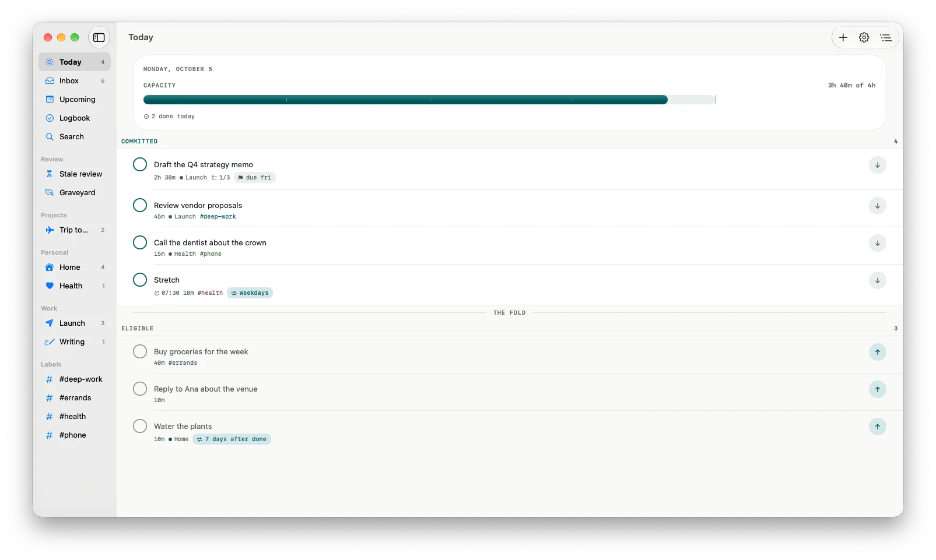The height and width of the screenshot is (560, 936).
Task: Demote 'Call the dentist about the crown'
Action: (x=877, y=243)
